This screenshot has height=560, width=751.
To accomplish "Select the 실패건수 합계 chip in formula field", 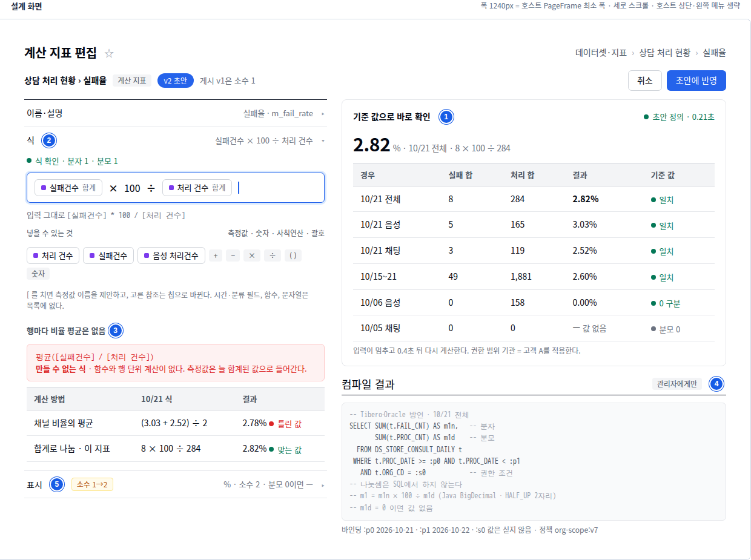I will click(x=68, y=188).
